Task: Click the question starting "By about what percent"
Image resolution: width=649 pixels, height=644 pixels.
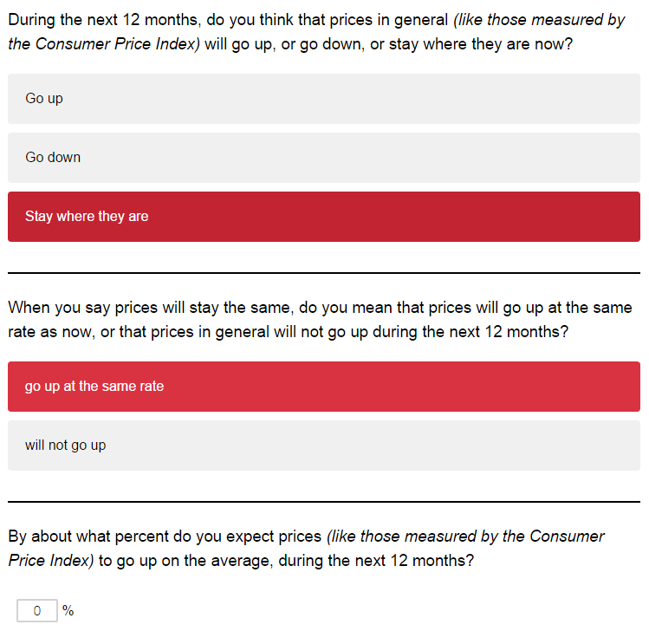Action: 306,549
